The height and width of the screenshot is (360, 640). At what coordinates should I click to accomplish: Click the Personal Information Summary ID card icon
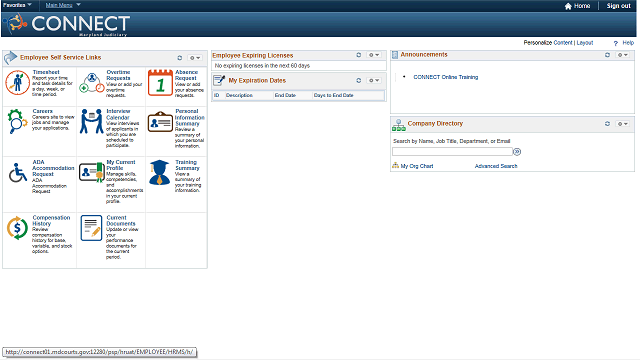160,122
